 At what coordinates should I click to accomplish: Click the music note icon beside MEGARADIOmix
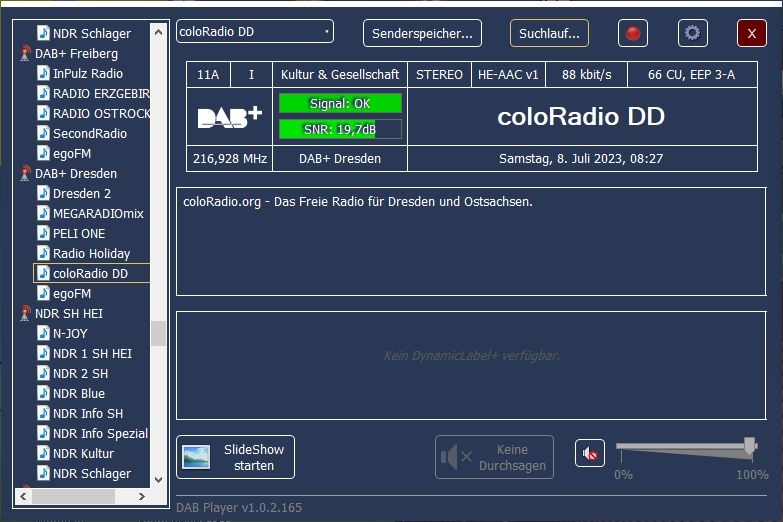click(x=43, y=213)
